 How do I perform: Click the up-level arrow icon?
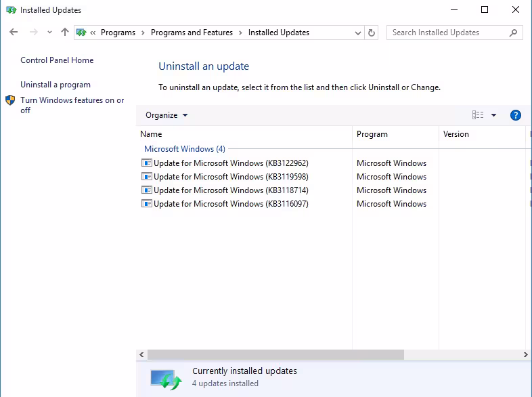[65, 33]
